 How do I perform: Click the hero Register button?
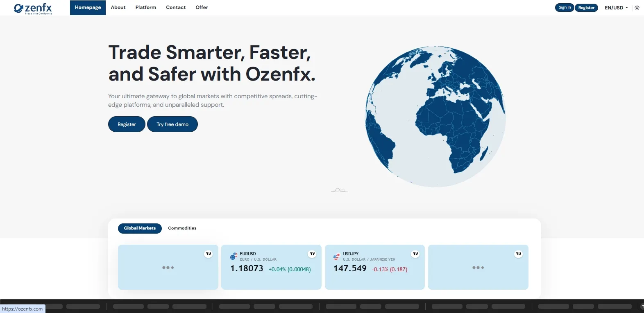pos(127,124)
